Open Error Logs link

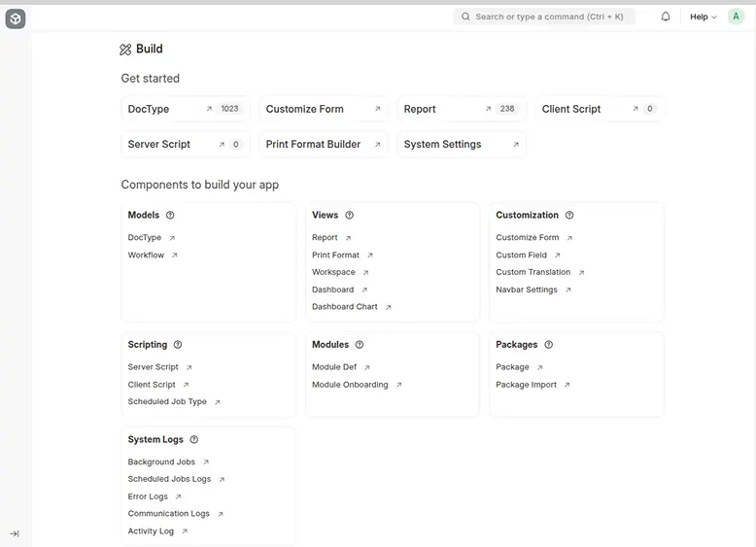coord(148,496)
